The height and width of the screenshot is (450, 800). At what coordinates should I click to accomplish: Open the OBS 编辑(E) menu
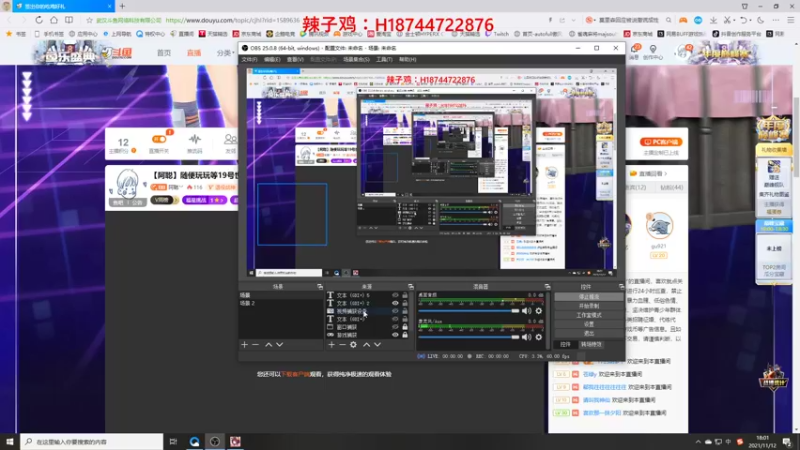272,60
